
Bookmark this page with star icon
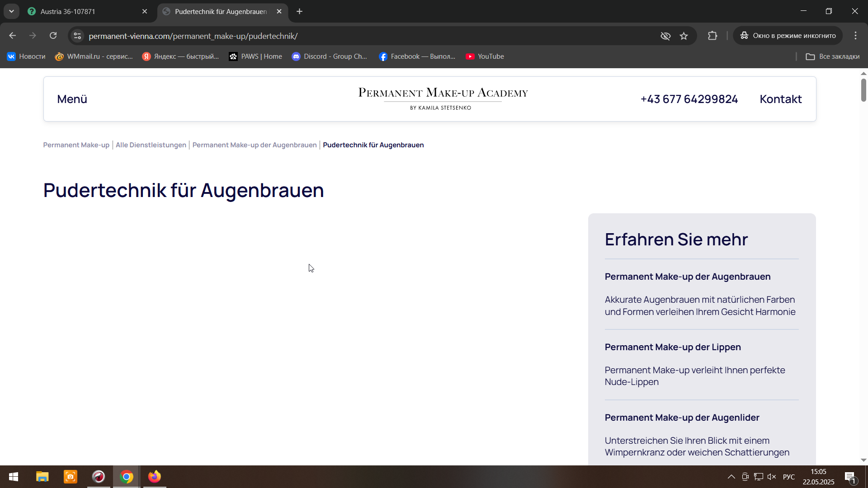[684, 36]
